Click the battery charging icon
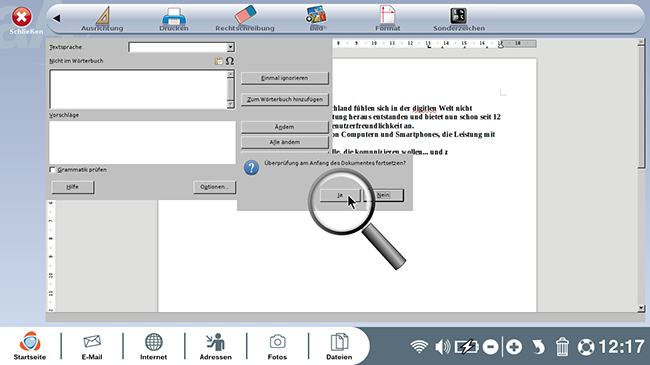 click(x=466, y=347)
